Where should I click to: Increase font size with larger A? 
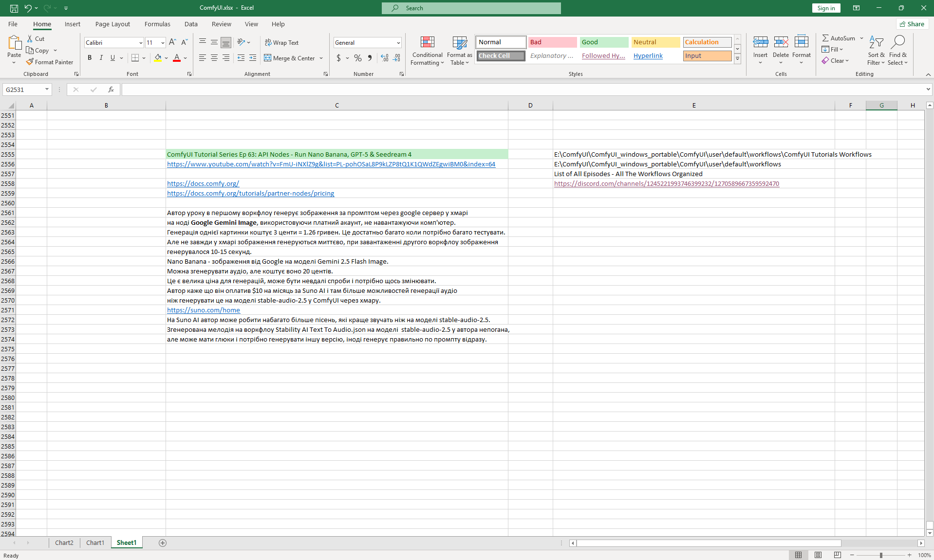[x=172, y=43]
